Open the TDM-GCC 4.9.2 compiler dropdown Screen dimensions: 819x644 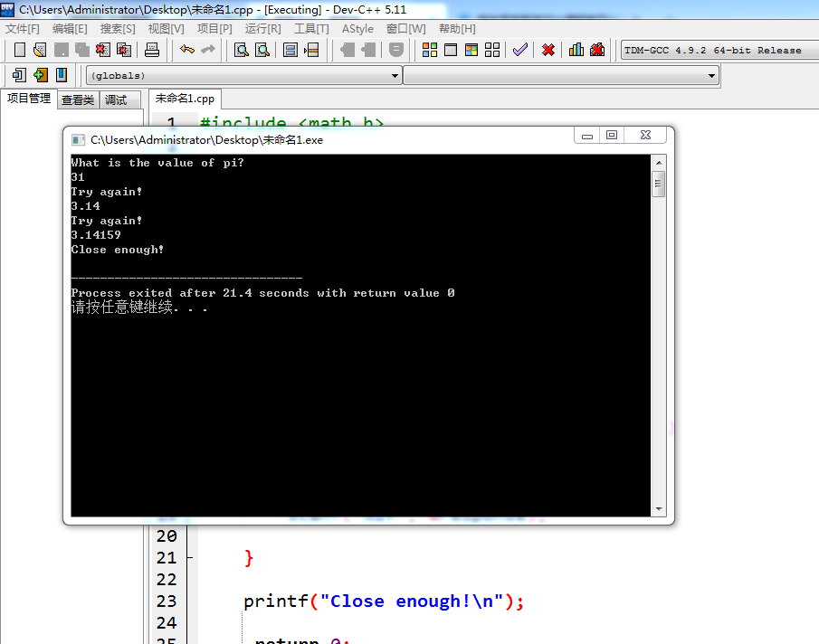[x=719, y=50]
